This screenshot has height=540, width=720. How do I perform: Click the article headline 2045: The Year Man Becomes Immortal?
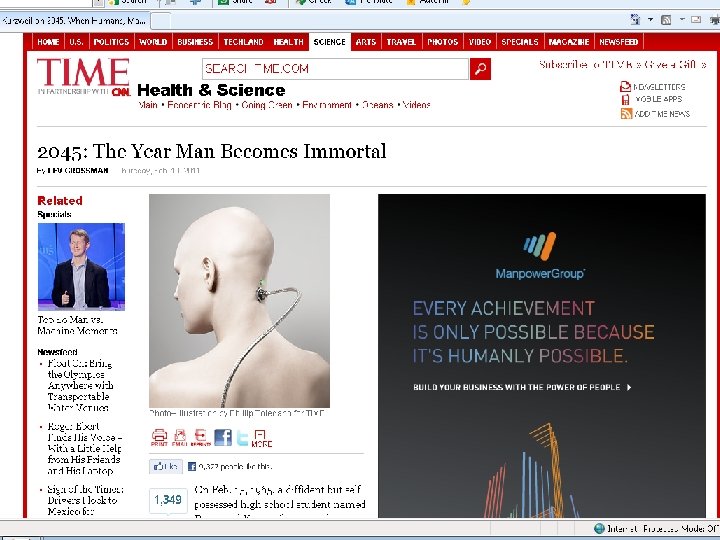(212, 151)
